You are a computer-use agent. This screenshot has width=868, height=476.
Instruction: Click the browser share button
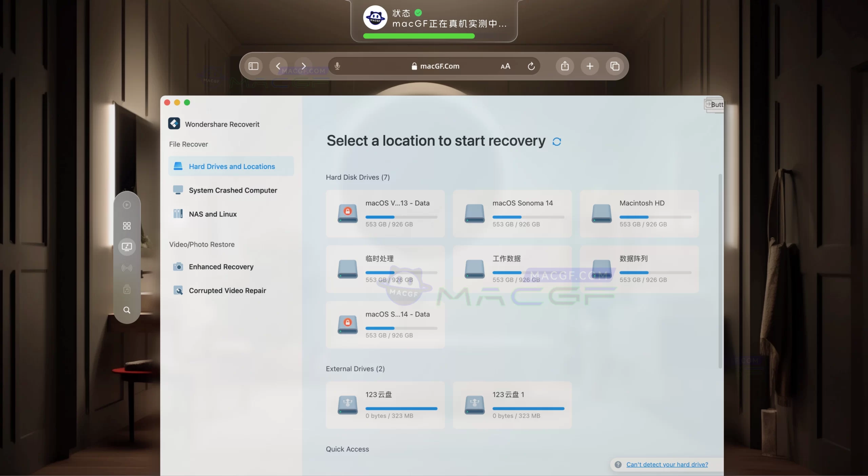(x=565, y=66)
